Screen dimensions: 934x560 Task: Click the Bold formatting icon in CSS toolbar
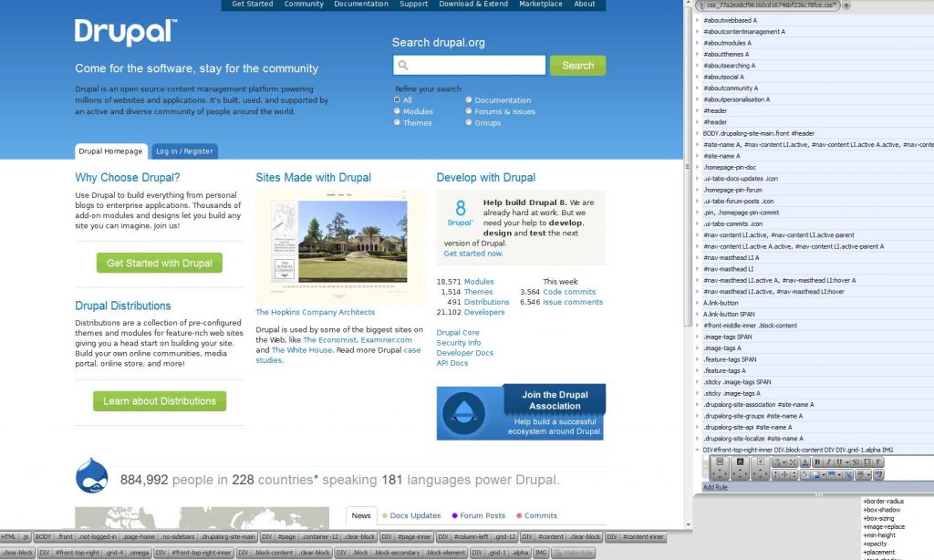tap(817, 462)
